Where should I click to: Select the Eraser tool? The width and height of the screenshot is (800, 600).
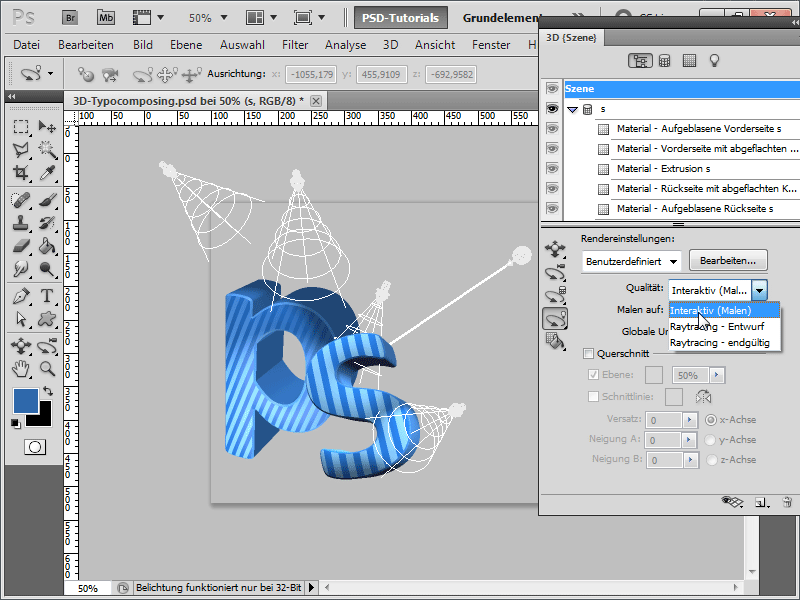[20, 246]
